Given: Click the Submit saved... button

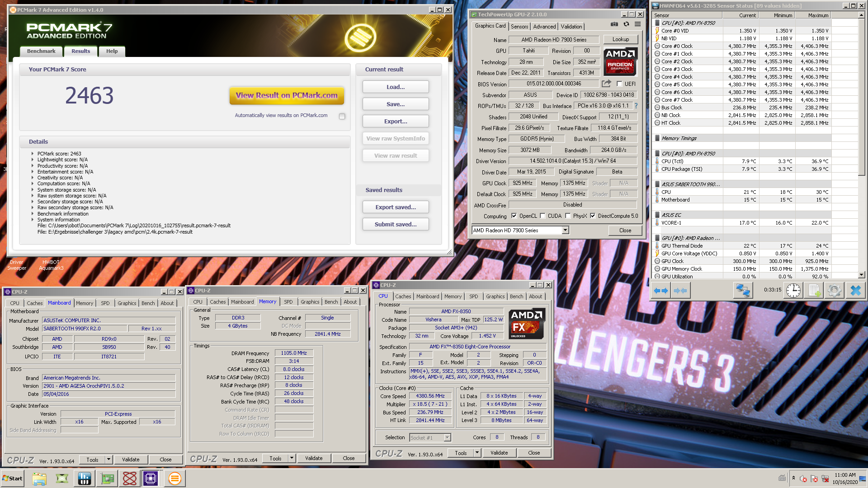Looking at the screenshot, I should click(x=396, y=224).
